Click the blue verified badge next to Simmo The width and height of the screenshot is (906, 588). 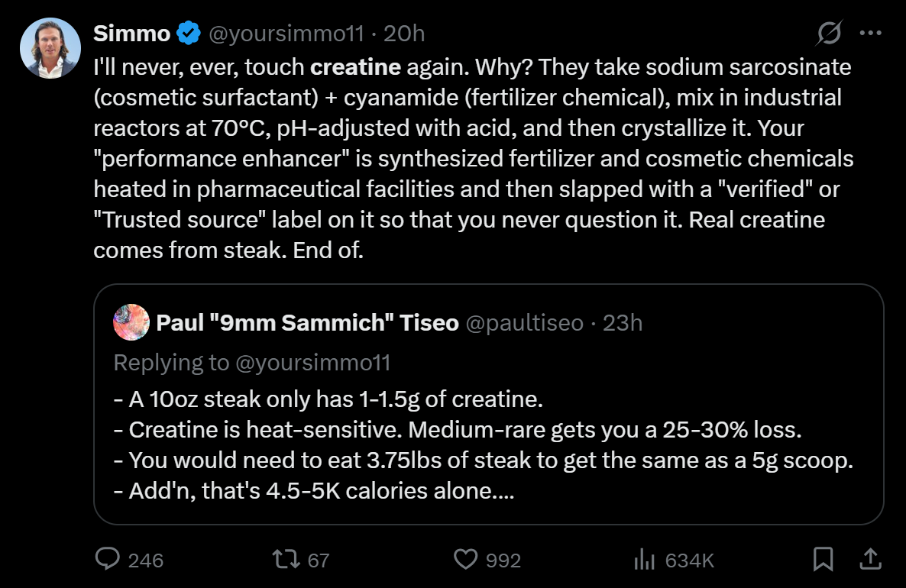(x=189, y=34)
